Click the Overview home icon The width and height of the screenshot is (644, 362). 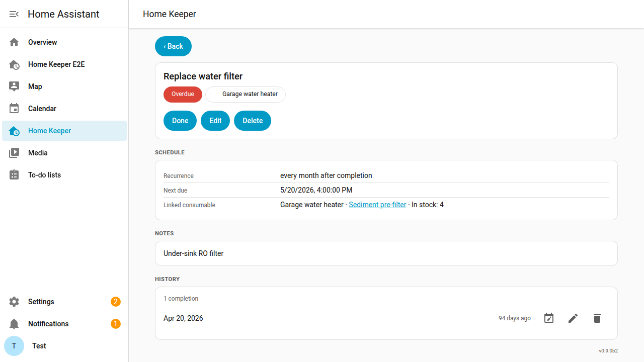point(14,42)
